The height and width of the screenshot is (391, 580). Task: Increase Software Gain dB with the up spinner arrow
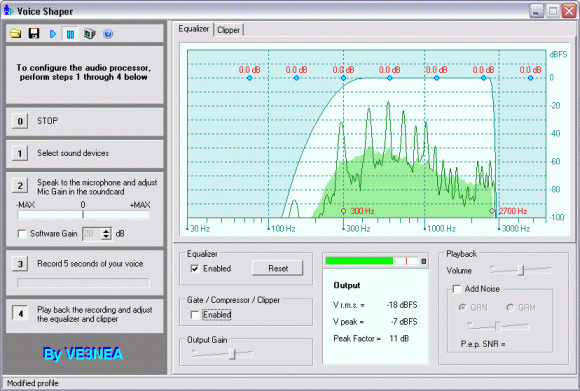[107, 231]
